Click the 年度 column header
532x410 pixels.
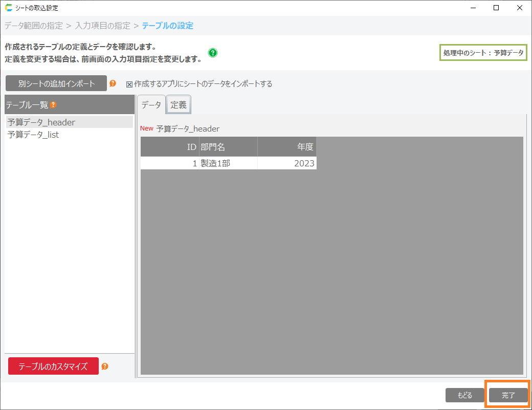click(286, 147)
